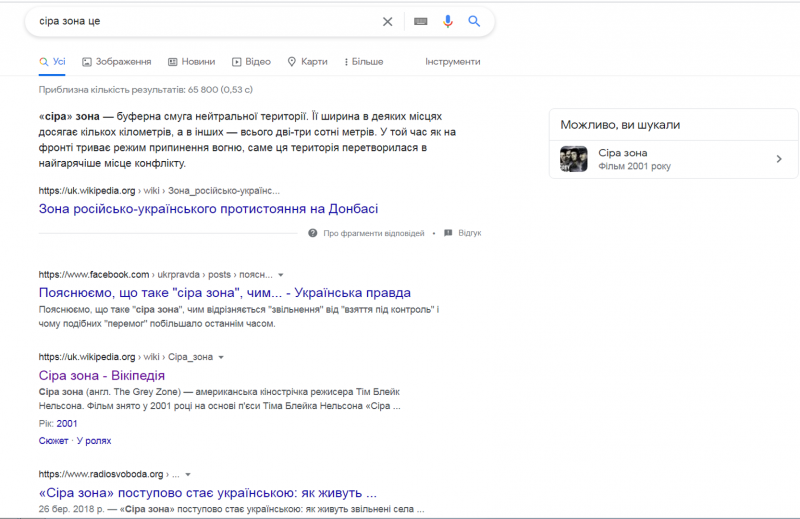The width and height of the screenshot is (800, 519).
Task: Open 'Про фрагменти відповідей' link
Action: (373, 233)
